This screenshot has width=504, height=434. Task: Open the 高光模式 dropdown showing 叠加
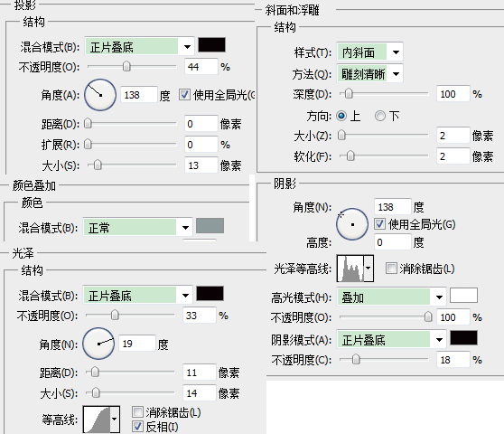coord(391,297)
